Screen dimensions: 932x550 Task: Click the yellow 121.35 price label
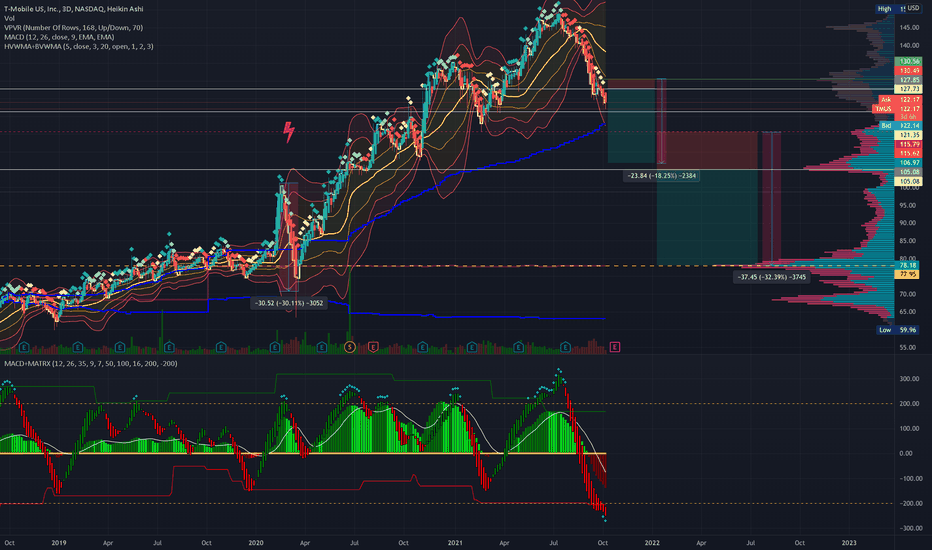tap(909, 136)
